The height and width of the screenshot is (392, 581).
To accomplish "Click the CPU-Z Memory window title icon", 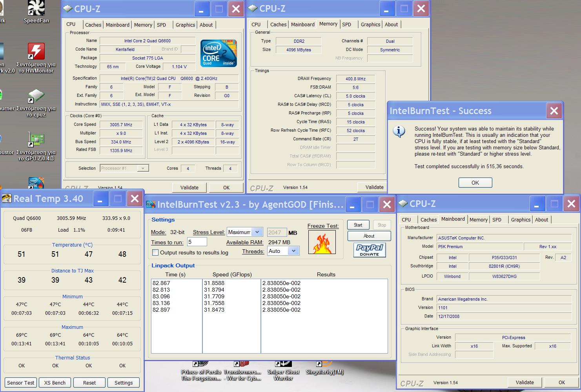I will click(x=253, y=8).
